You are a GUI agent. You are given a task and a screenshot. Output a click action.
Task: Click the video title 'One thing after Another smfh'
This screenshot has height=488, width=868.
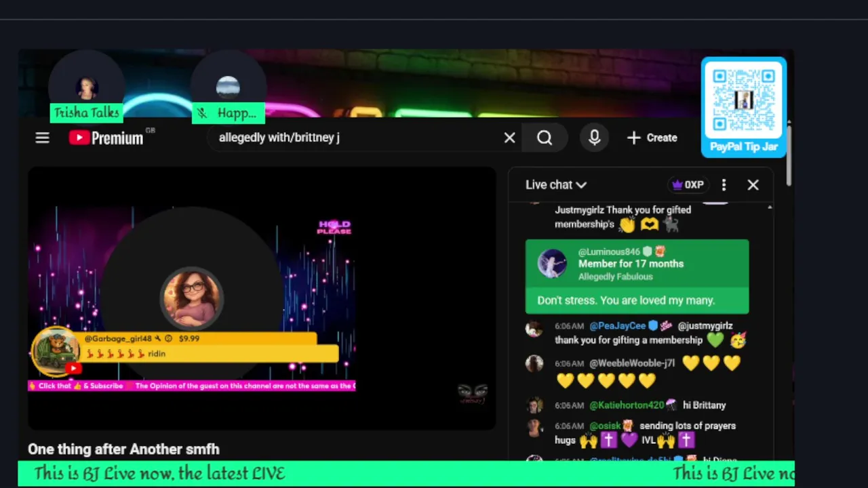(123, 449)
